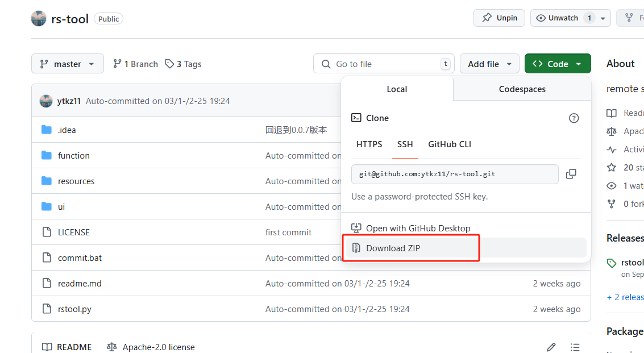The image size is (644, 353).
Task: Open the rstool.py file
Action: [75, 309]
